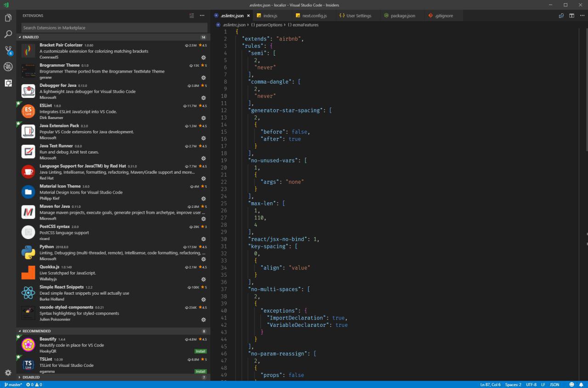
Task: Open the Search view in the activity bar
Action: (8, 34)
